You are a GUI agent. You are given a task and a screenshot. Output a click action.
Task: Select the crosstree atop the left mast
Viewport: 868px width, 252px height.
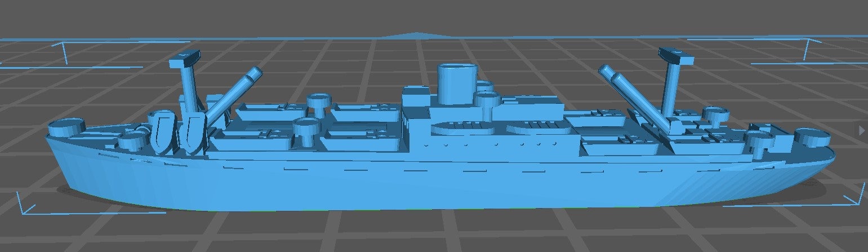coord(185,56)
